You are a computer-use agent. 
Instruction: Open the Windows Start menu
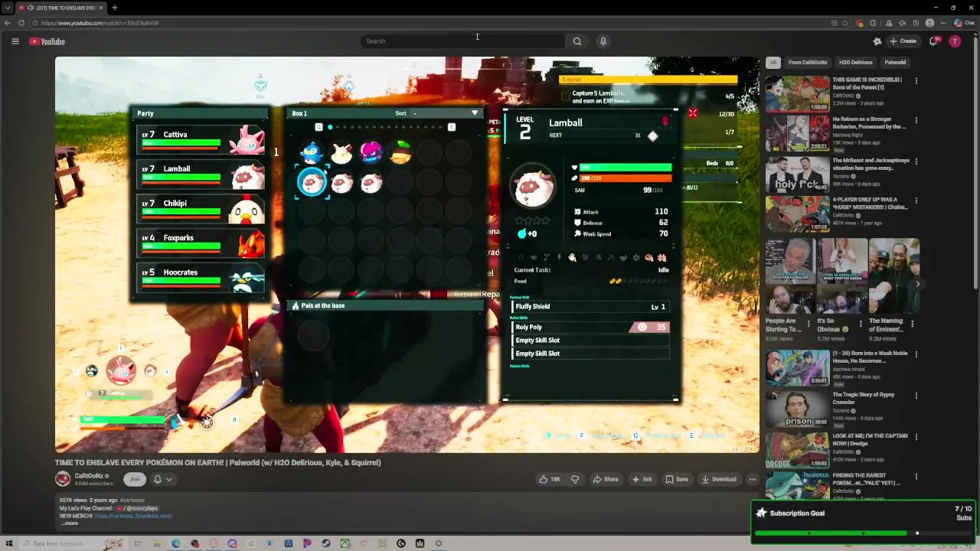[x=10, y=543]
